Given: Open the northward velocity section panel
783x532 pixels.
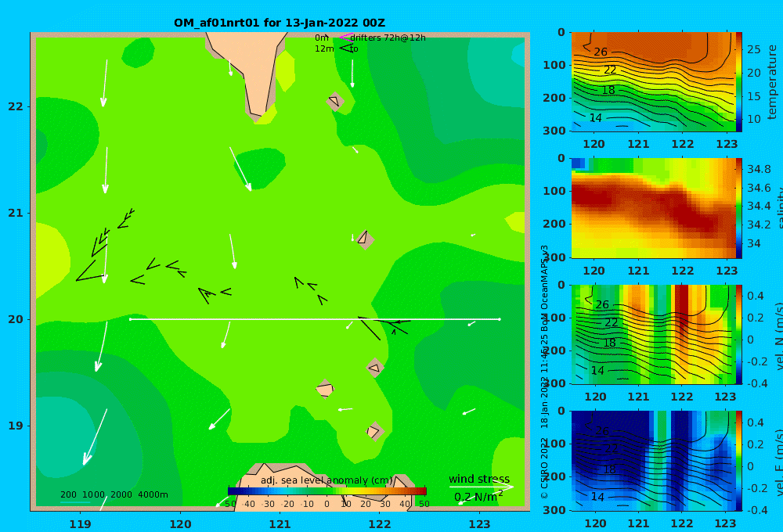Looking at the screenshot, I should tap(653, 334).
